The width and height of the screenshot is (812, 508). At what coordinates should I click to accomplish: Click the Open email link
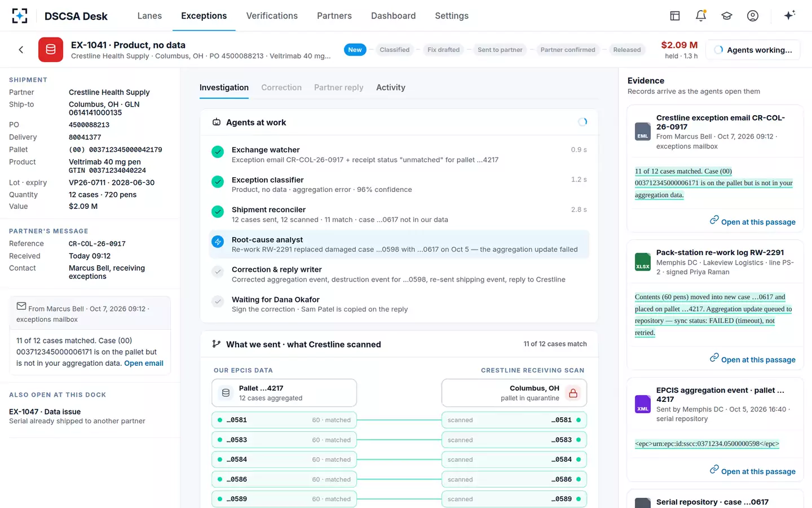[x=144, y=364]
